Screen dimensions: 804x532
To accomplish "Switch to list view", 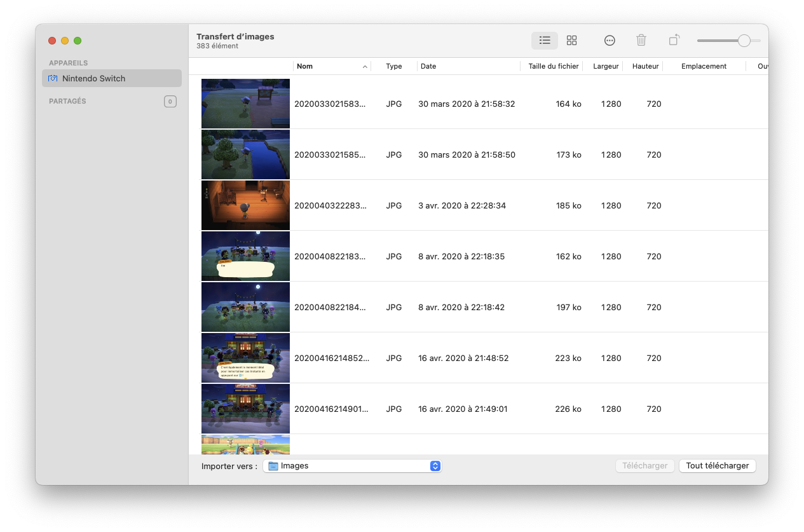I will pos(545,41).
